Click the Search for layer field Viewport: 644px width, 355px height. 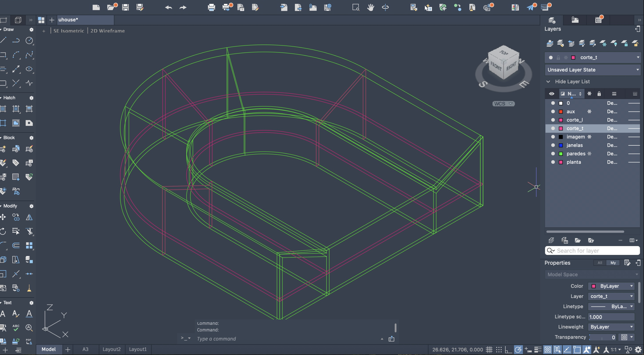(x=595, y=250)
